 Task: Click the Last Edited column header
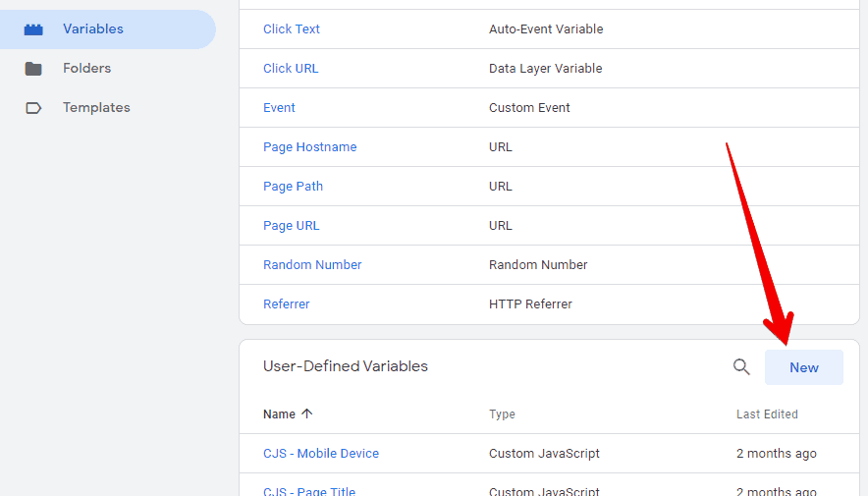coord(767,414)
